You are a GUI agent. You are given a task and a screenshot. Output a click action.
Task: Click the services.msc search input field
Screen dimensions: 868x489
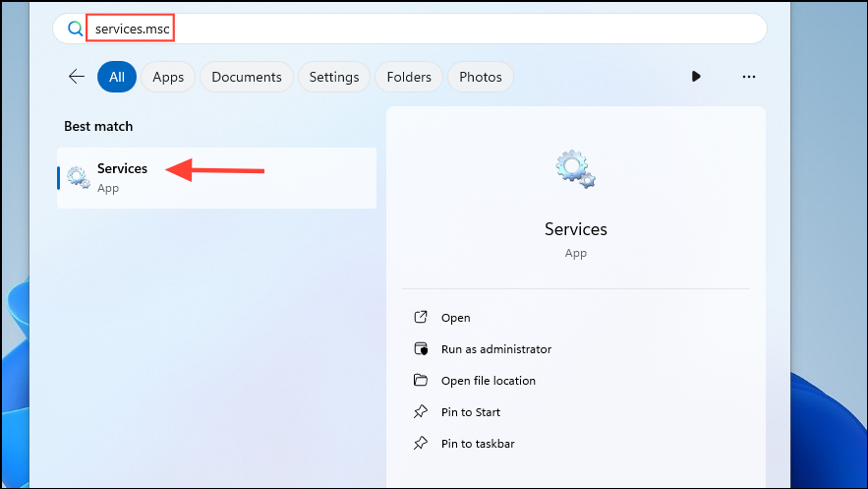[x=410, y=29]
